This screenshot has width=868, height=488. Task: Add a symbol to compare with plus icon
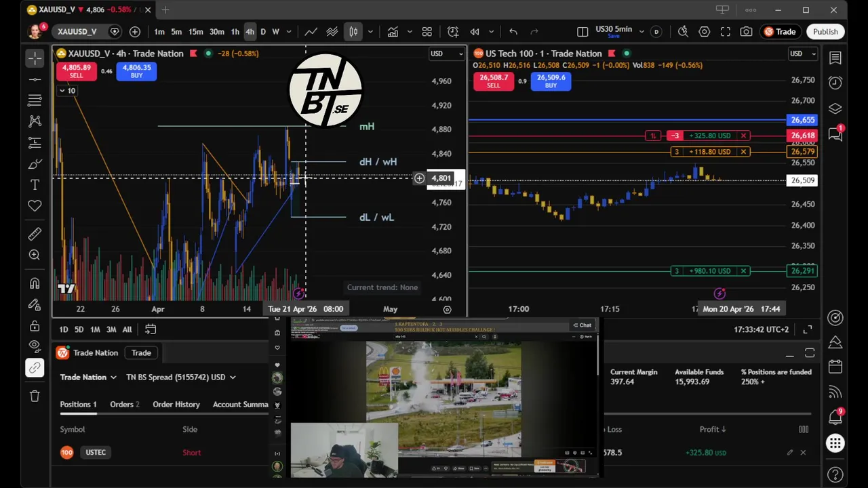(x=135, y=32)
